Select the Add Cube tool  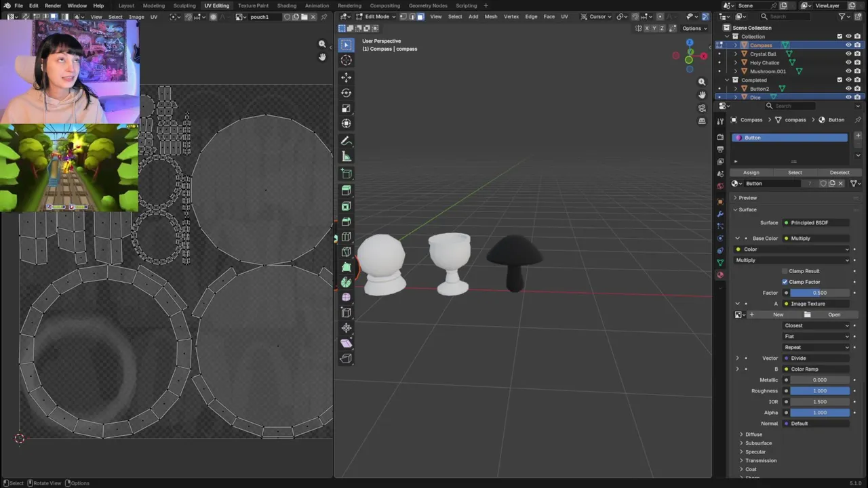click(x=346, y=174)
